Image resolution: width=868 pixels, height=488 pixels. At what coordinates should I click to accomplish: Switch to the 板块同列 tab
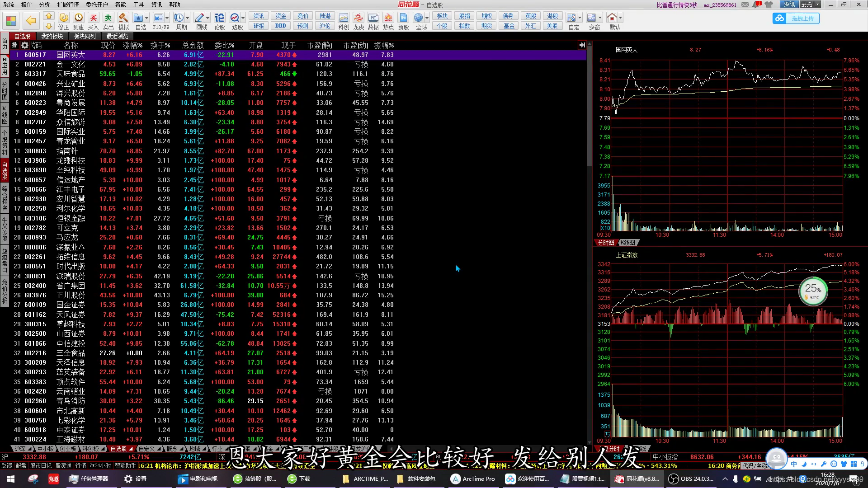tap(85, 36)
